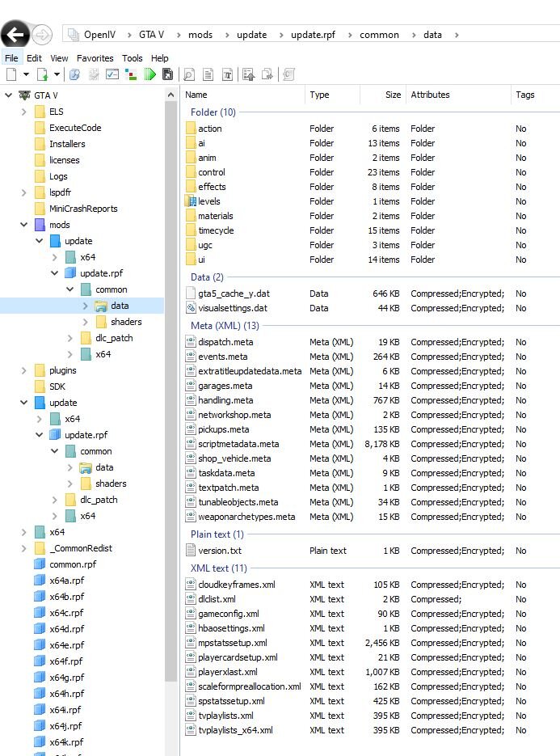This screenshot has height=756, width=560.
Task: Open the Edit menu
Action: (34, 58)
